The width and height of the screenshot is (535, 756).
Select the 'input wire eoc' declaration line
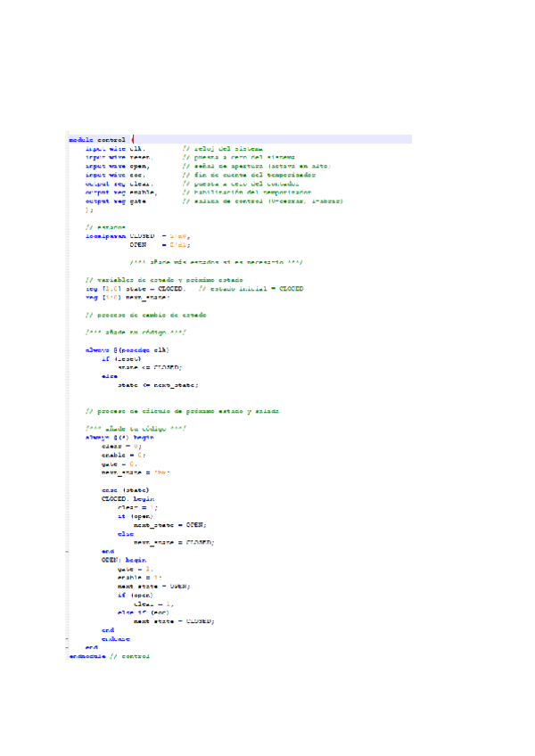tap(118, 176)
